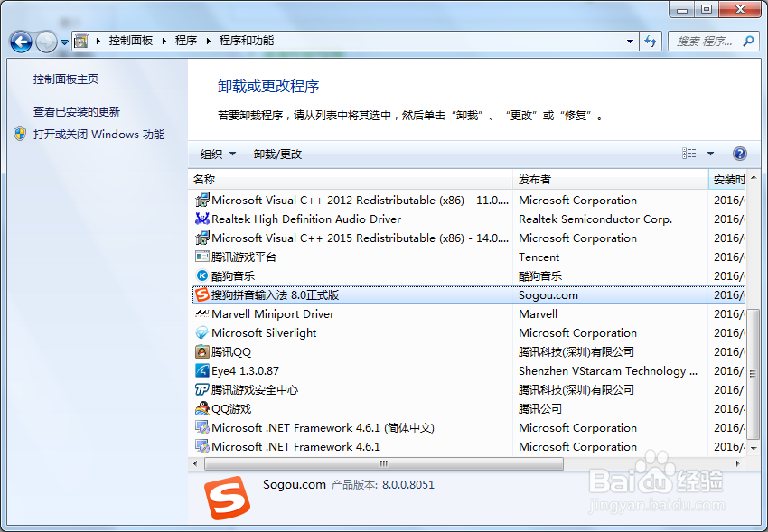Click the Control Panel icon in address bar
The width and height of the screenshot is (768, 532).
tap(80, 42)
